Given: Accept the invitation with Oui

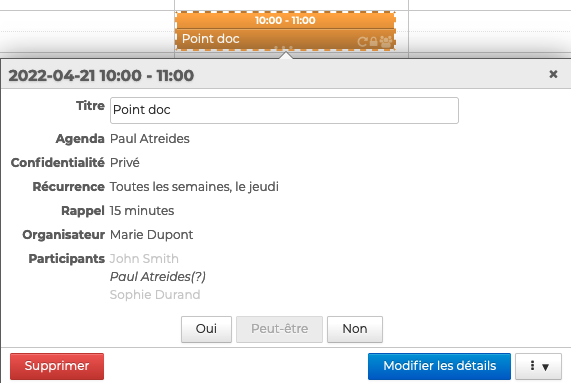Looking at the screenshot, I should pos(206,329).
